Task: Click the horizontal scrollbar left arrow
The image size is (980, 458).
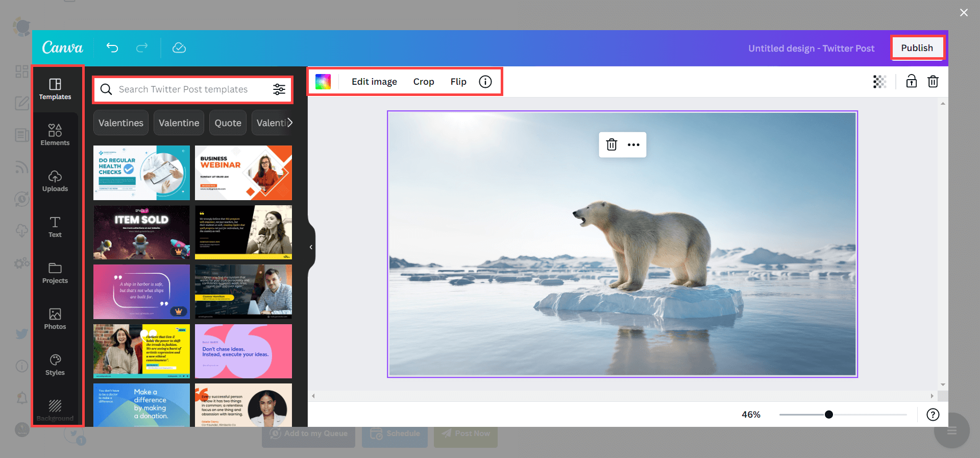Action: tap(313, 396)
